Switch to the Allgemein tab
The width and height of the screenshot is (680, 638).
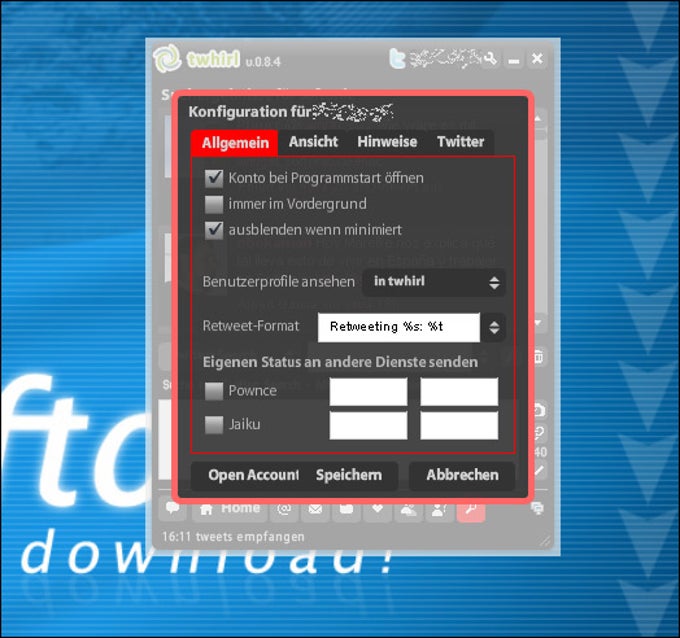pos(235,143)
